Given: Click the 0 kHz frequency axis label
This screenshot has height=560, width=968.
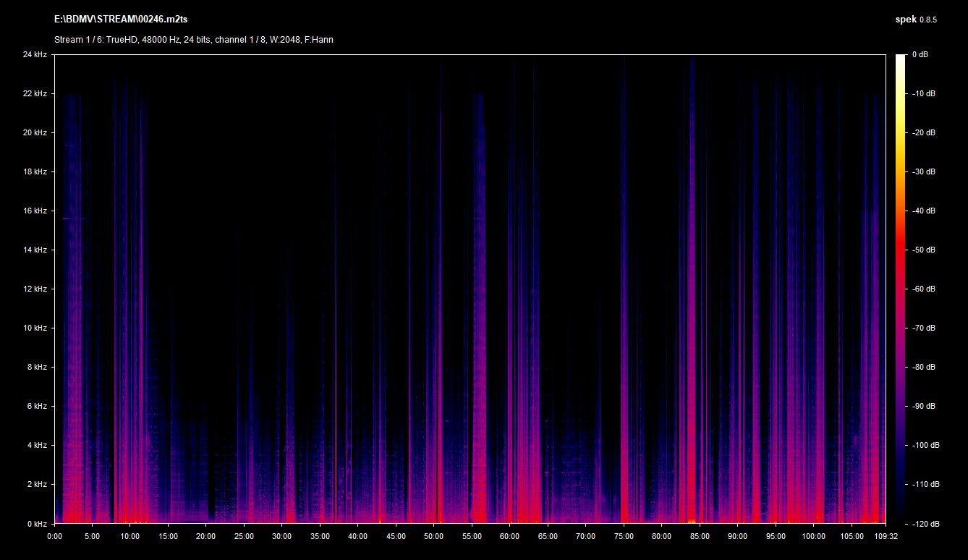Looking at the screenshot, I should 37,524.
